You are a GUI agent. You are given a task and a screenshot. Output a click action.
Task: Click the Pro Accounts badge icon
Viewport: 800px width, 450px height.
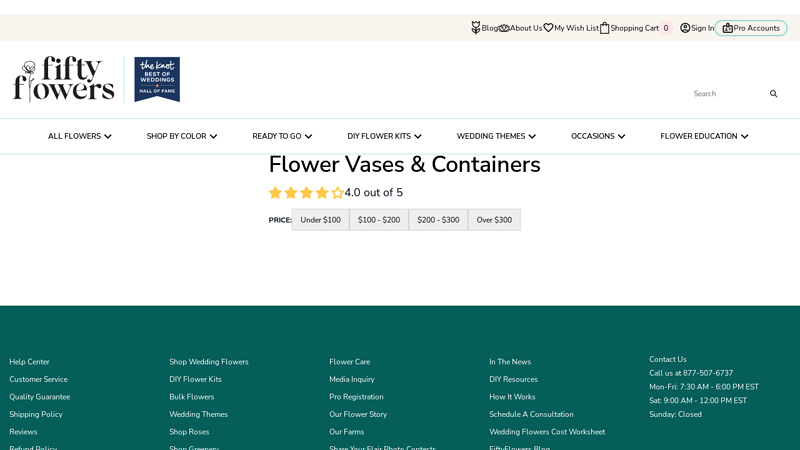(728, 28)
